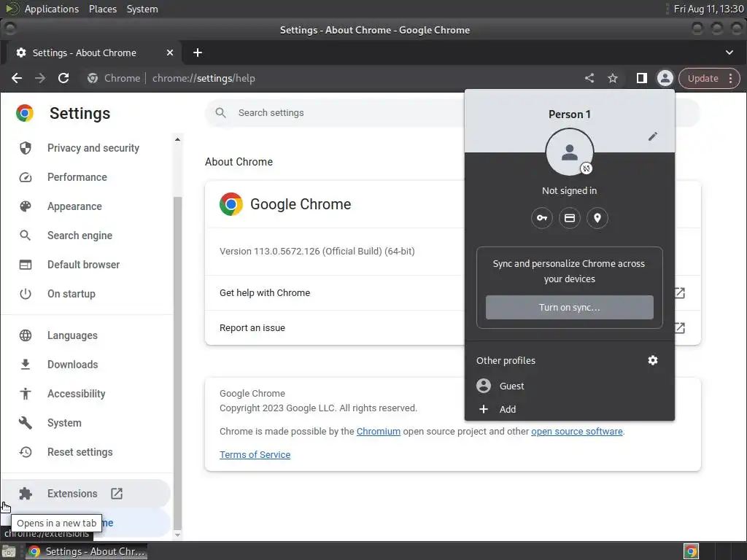Expand the tab search dropdown arrow
Image resolution: width=747 pixels, height=560 pixels.
(x=729, y=52)
